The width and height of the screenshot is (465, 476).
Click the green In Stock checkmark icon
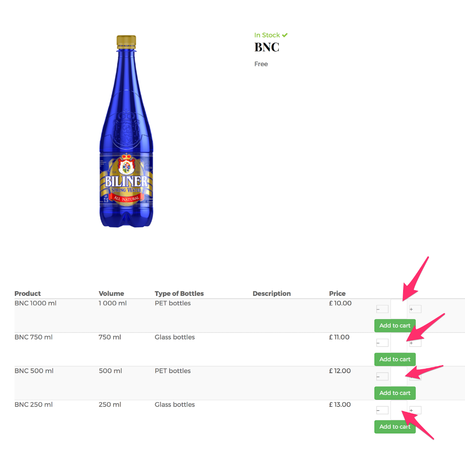285,35
